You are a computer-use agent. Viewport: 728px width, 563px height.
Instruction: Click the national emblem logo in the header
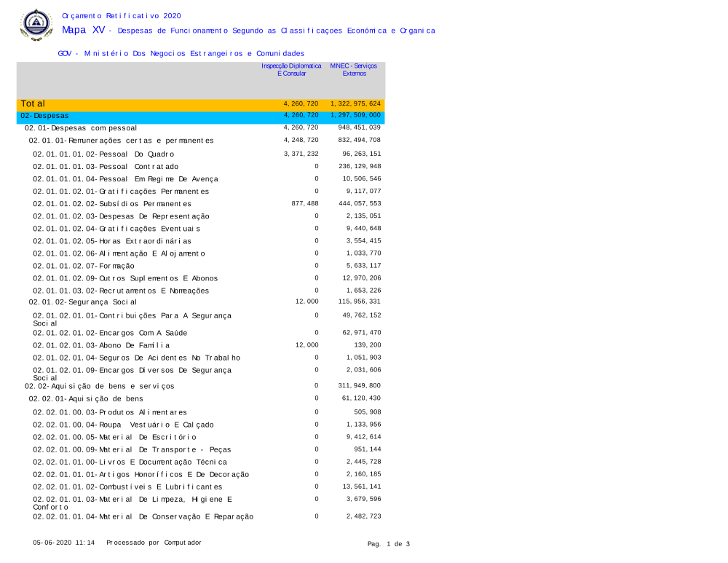coord(35,24)
